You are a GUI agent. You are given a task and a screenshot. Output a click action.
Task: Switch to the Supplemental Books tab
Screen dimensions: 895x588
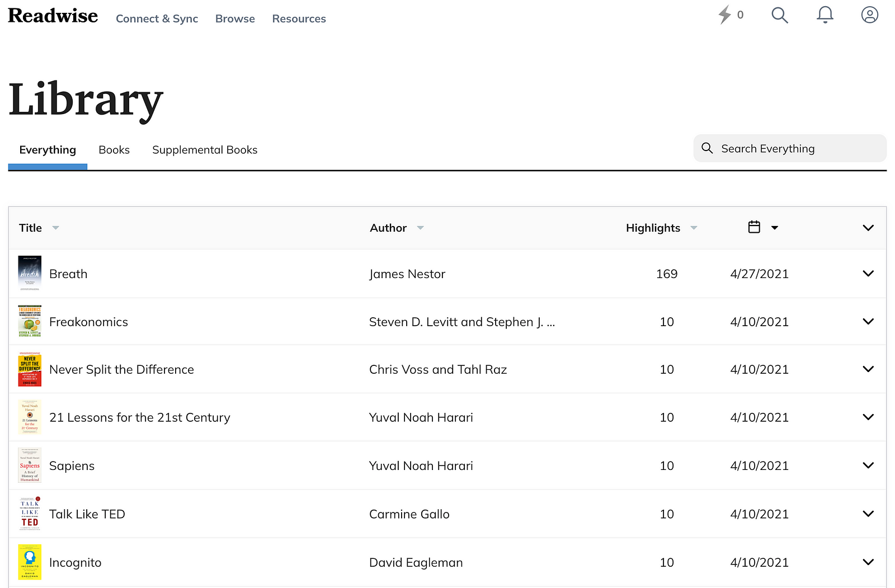tap(205, 150)
